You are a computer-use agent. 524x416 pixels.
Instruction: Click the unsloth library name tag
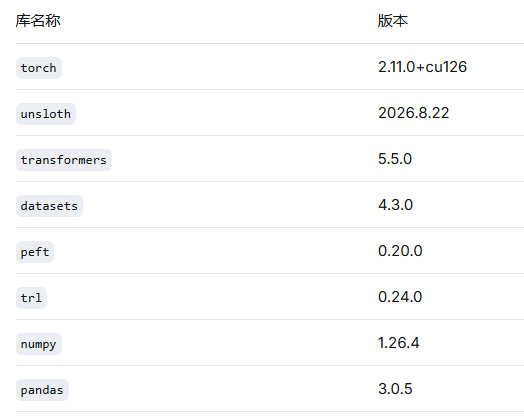[46, 114]
